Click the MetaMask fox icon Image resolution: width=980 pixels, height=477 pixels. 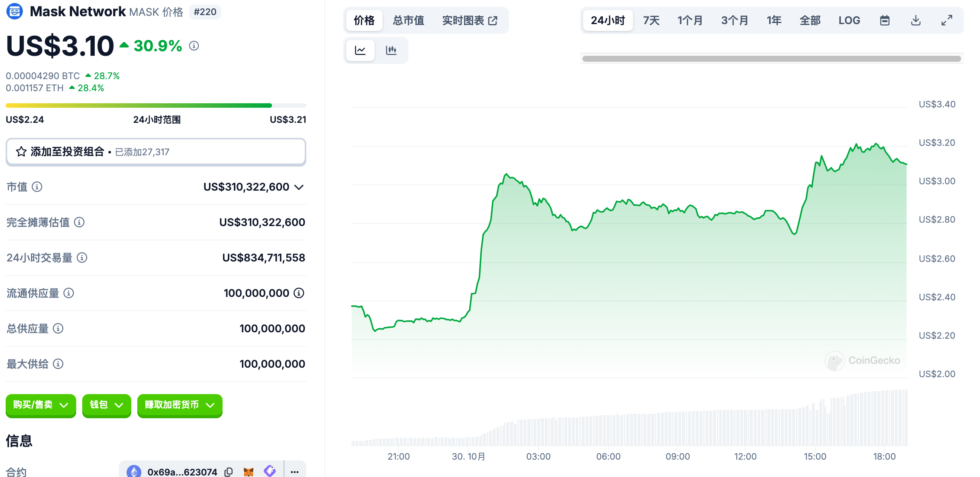point(249,472)
